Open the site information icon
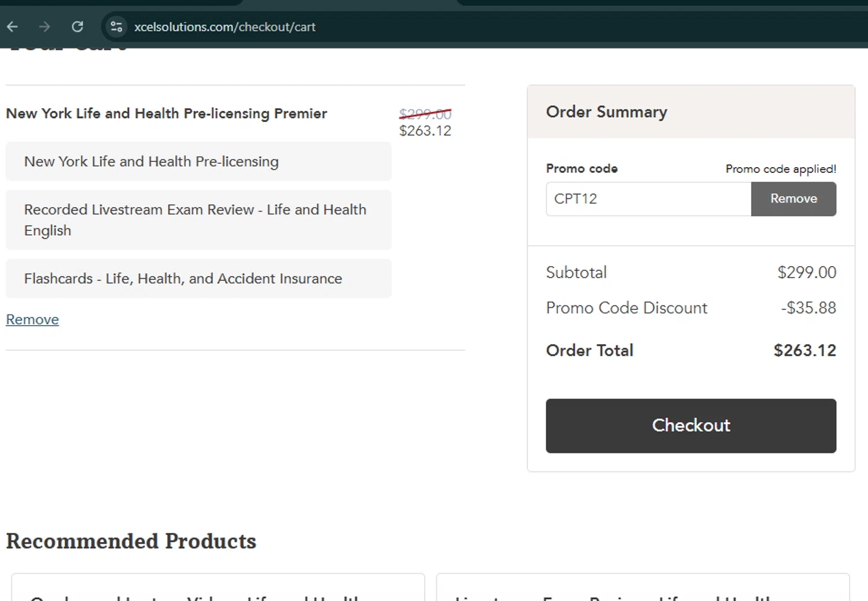 (116, 27)
